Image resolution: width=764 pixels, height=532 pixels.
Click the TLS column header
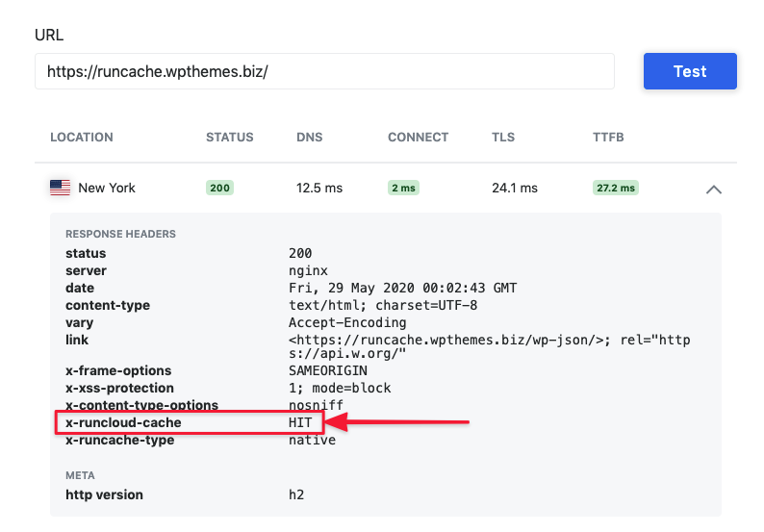(502, 138)
